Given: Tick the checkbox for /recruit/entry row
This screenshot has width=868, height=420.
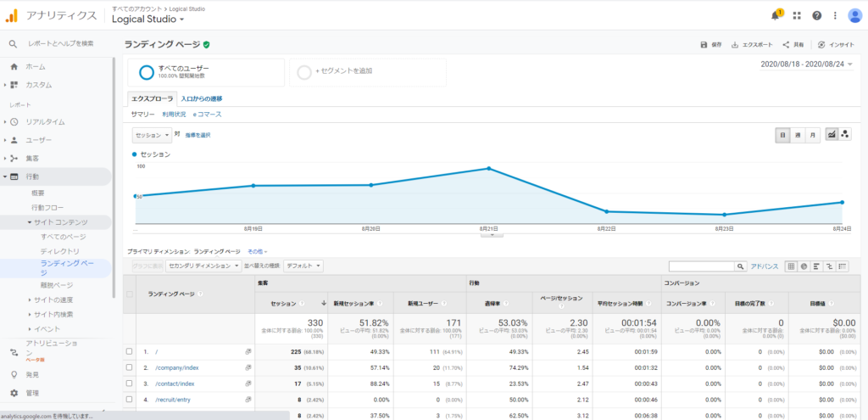Looking at the screenshot, I should (129, 400).
